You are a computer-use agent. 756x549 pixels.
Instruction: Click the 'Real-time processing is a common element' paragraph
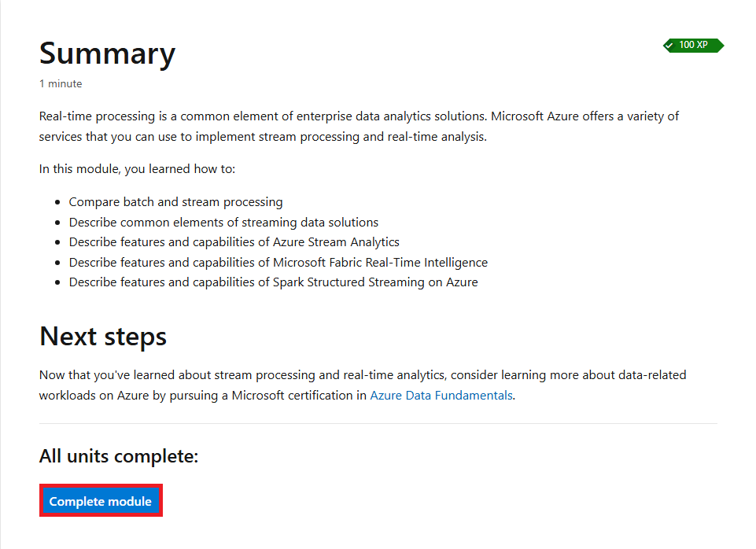click(x=359, y=127)
